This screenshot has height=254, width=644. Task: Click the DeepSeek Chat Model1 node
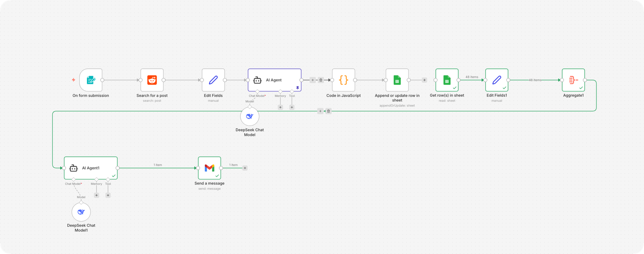point(81,212)
